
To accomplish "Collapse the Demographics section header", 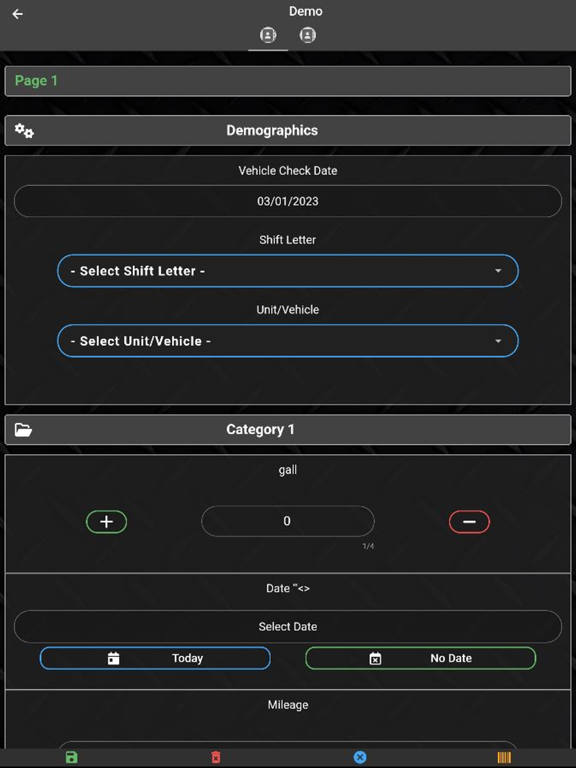I will 288,130.
